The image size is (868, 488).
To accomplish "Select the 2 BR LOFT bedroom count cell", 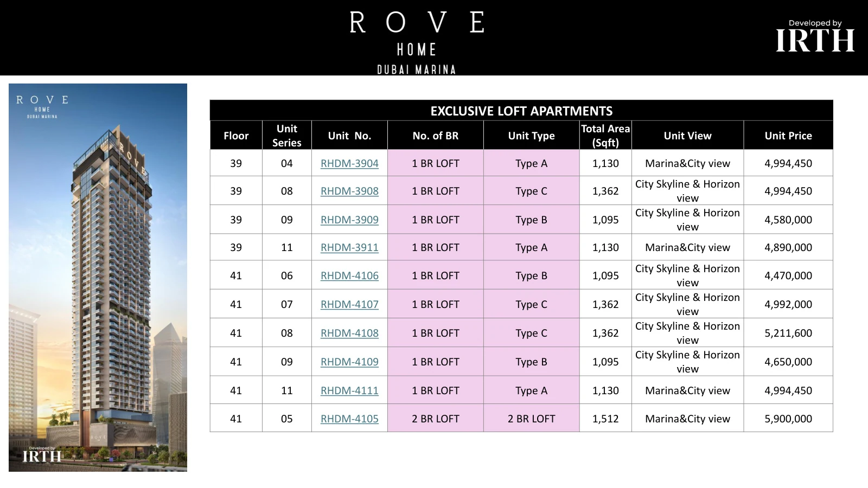I will [x=436, y=419].
